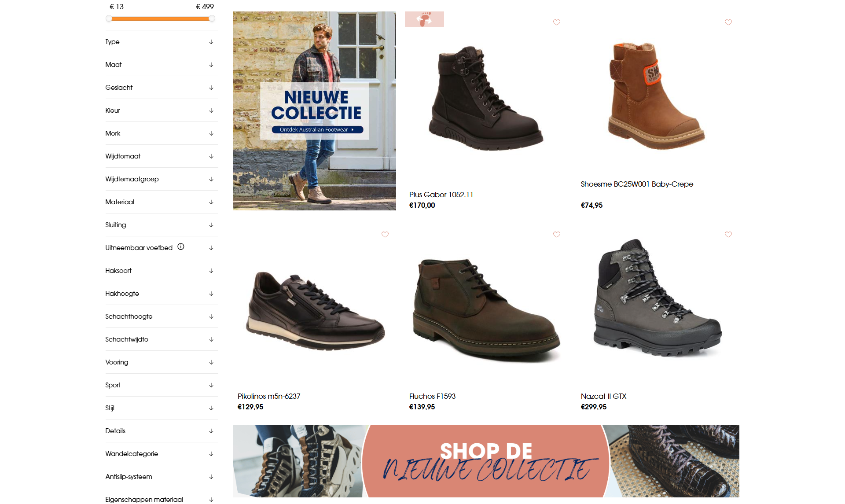Click the Shoesme brown baby boot image

point(656,96)
